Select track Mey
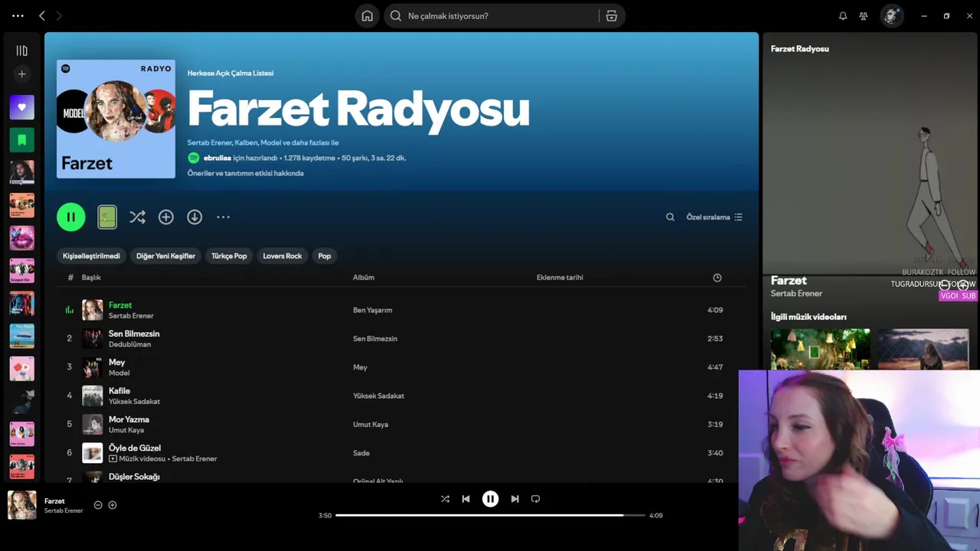The width and height of the screenshot is (980, 551). (116, 362)
